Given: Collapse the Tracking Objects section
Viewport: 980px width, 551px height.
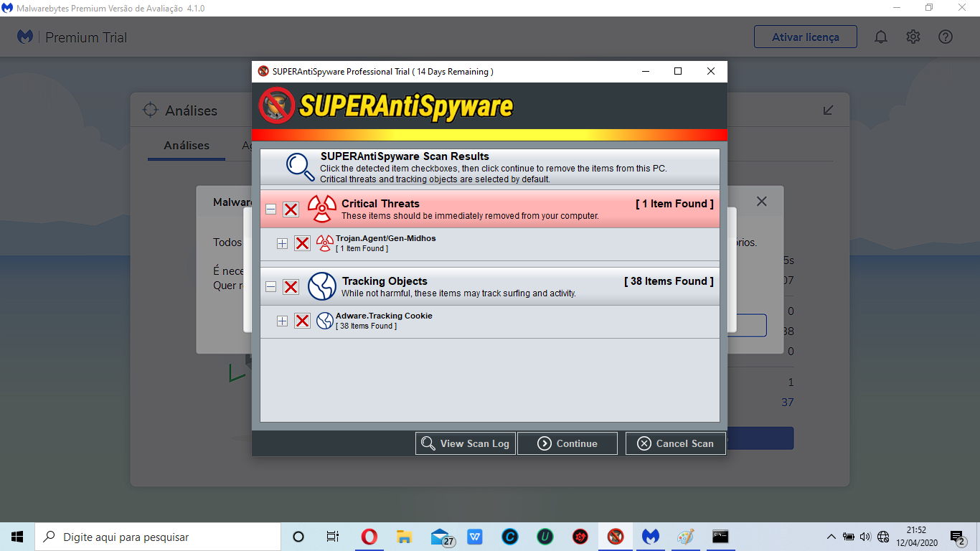Looking at the screenshot, I should 270,287.
